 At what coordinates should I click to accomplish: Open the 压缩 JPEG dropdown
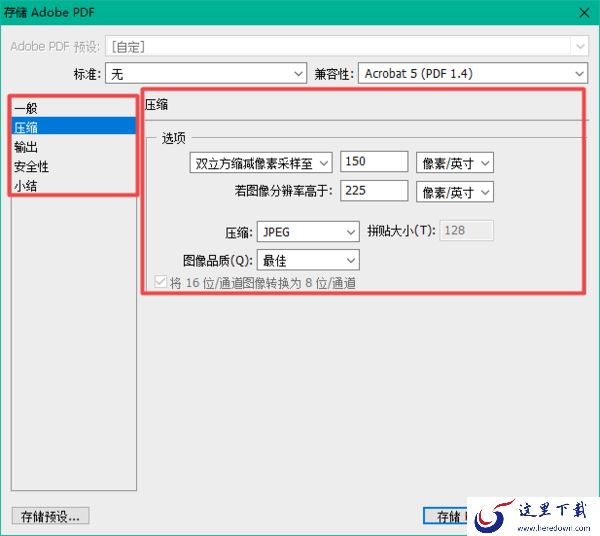coord(308,231)
